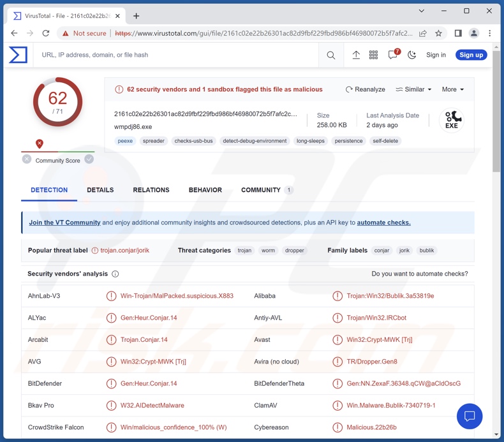Click the Sign in link
This screenshot has width=504, height=442.
(x=436, y=55)
